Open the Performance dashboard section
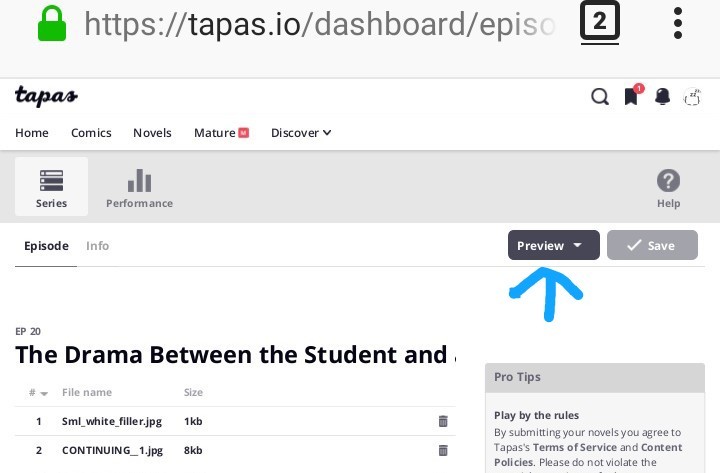The height and width of the screenshot is (473, 720). 139,187
